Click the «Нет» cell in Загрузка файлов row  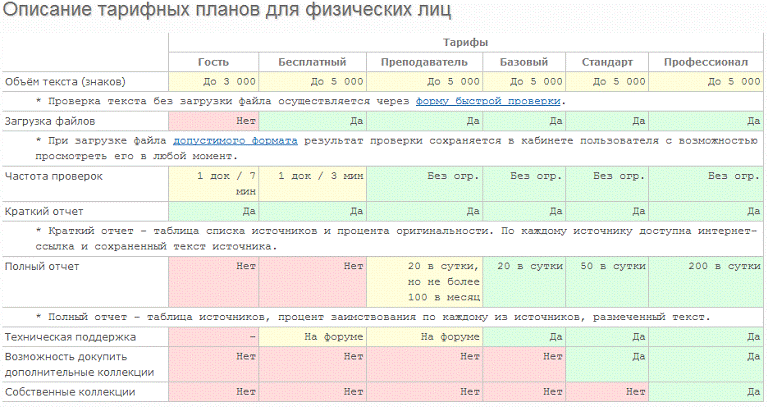[x=213, y=121]
